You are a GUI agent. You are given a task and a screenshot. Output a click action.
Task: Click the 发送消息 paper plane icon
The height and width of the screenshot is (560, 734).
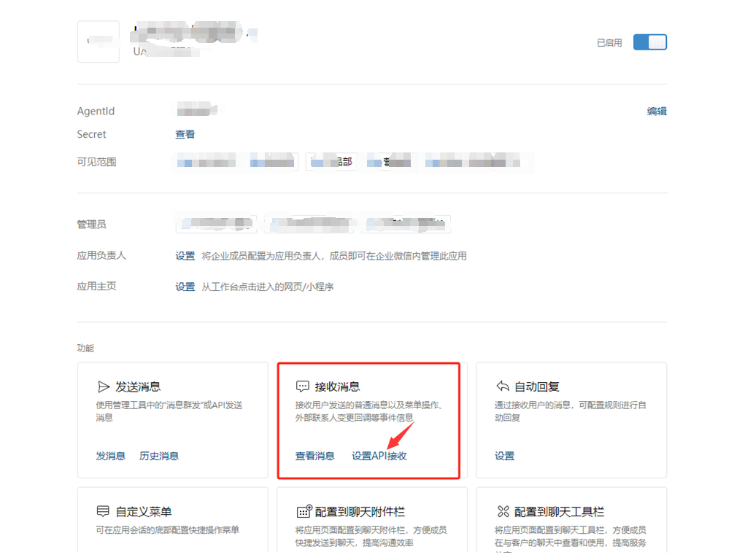(104, 386)
